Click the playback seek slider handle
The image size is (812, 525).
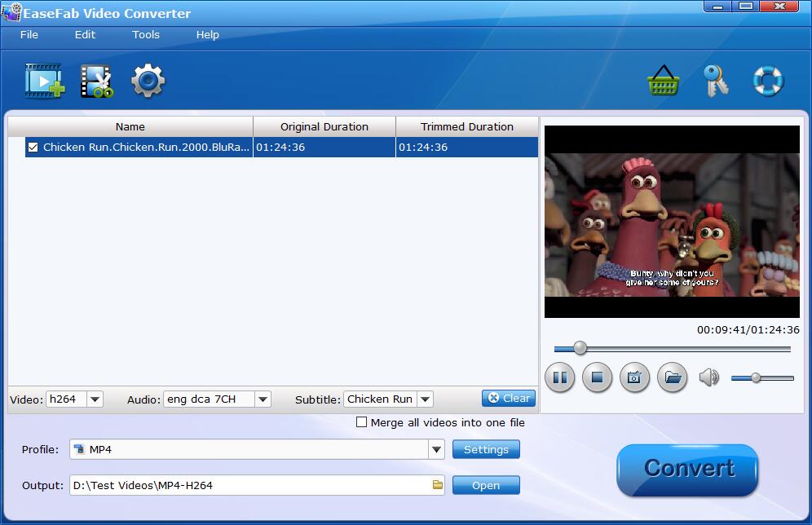(x=580, y=348)
